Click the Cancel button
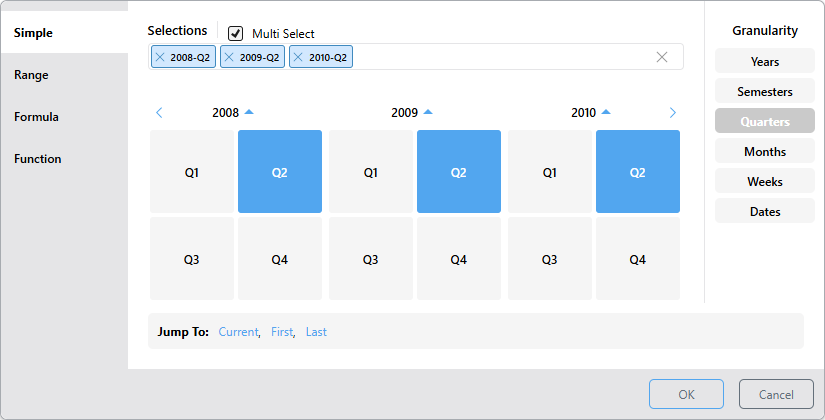Image resolution: width=825 pixels, height=420 pixels. pyautogui.click(x=776, y=394)
